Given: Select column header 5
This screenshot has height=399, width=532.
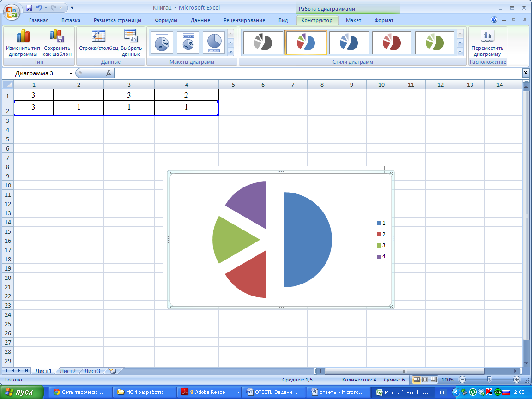Looking at the screenshot, I should pyautogui.click(x=233, y=85).
